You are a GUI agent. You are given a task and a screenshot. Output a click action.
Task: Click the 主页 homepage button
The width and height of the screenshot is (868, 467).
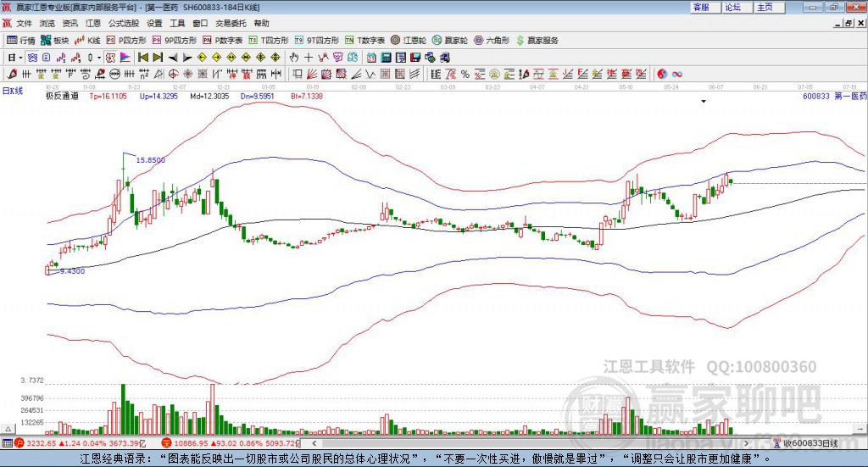[769, 7]
